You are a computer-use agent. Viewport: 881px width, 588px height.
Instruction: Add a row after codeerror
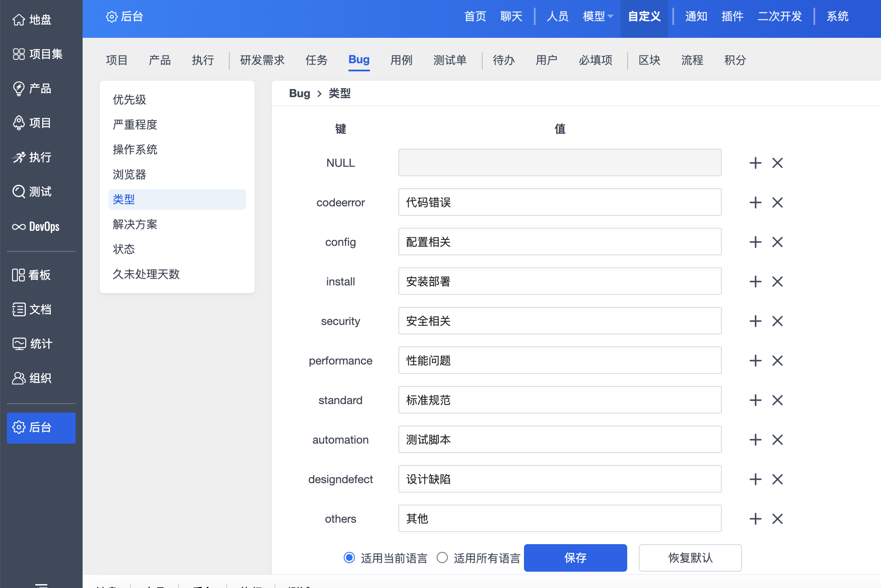(x=755, y=202)
